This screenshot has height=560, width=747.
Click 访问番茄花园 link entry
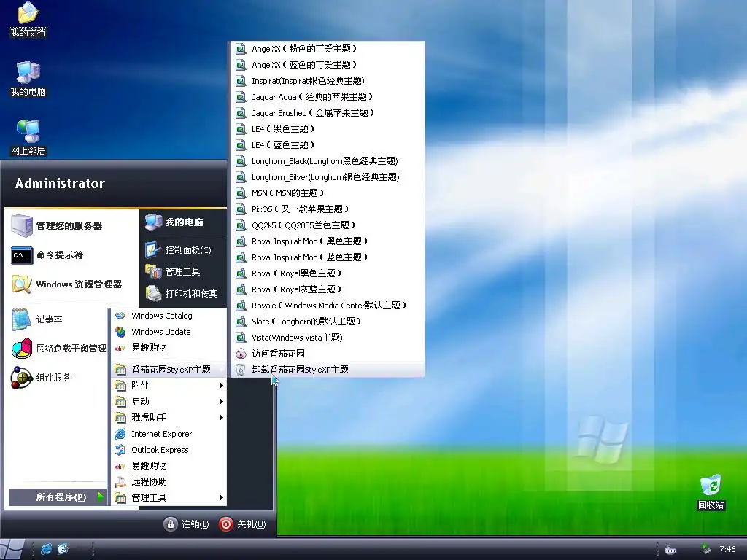[x=328, y=354]
